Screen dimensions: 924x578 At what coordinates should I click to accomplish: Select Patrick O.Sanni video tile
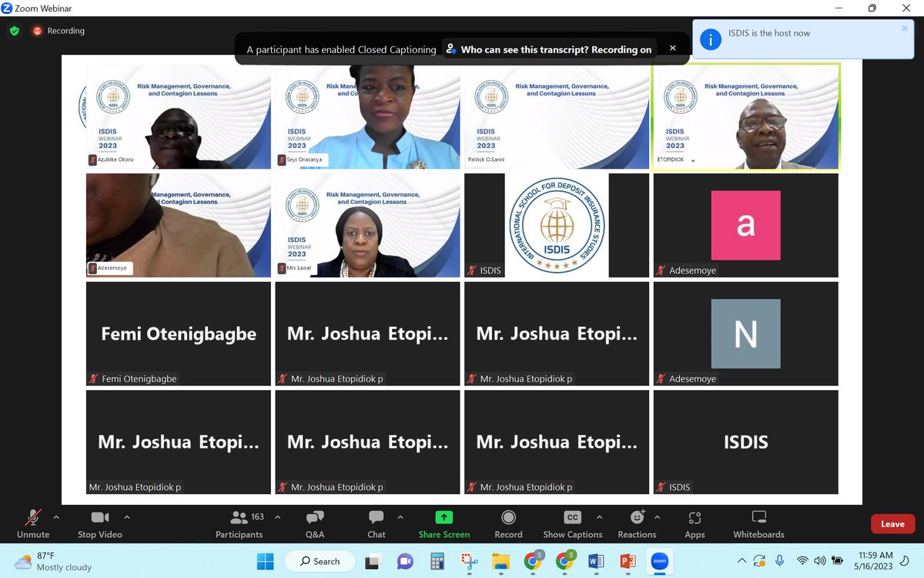[x=557, y=117]
